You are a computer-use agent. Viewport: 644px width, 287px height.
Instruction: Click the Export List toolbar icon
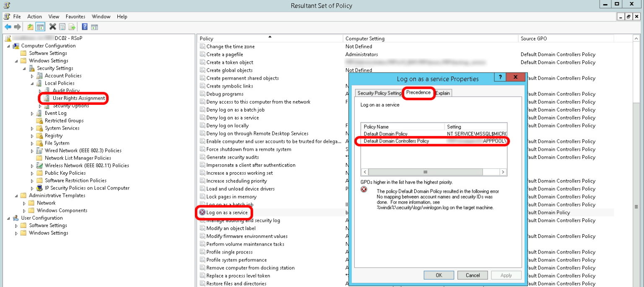pyautogui.click(x=71, y=26)
